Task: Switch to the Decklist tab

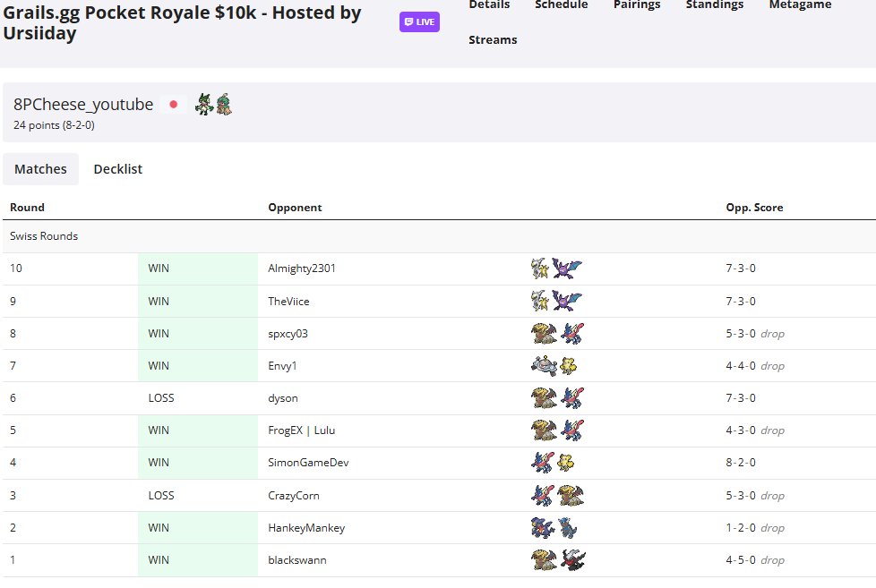Action: pos(118,169)
